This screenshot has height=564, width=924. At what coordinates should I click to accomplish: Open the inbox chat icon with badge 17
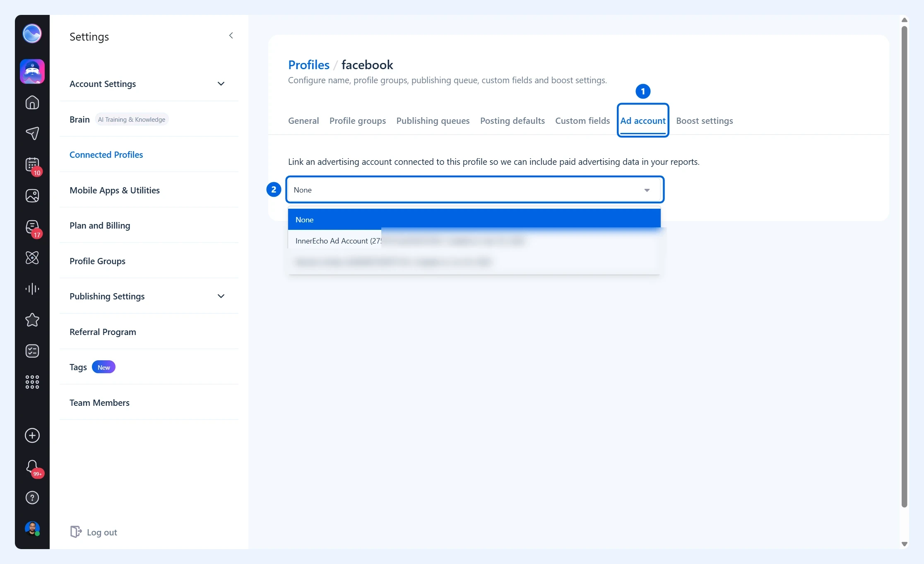click(32, 227)
